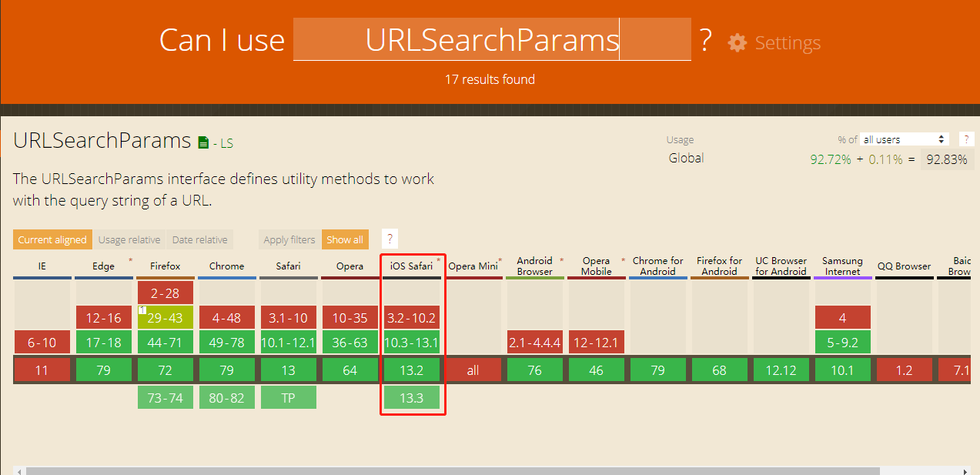The width and height of the screenshot is (980, 475).
Task: Click the asterisk on the Opera Mini header
Action: pos(499,260)
